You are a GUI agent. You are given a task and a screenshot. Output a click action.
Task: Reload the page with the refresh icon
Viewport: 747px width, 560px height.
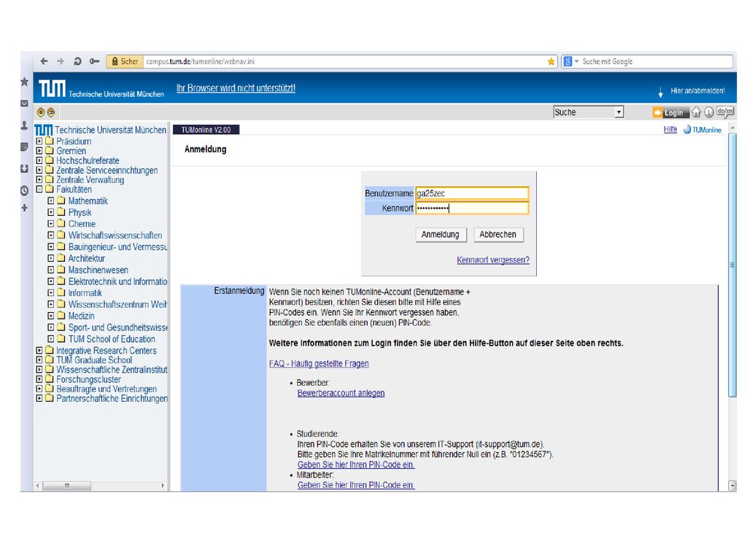(77, 61)
